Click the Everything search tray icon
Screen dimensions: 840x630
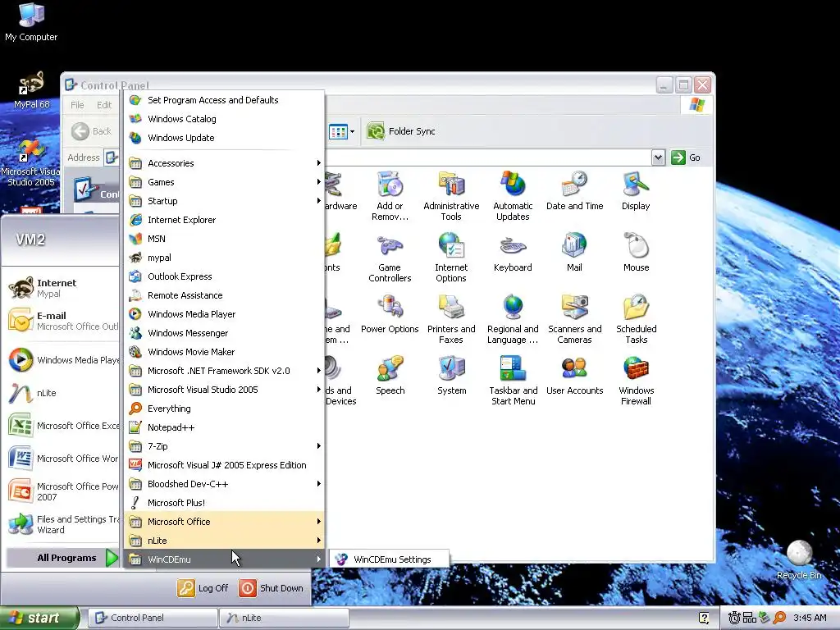click(x=779, y=619)
